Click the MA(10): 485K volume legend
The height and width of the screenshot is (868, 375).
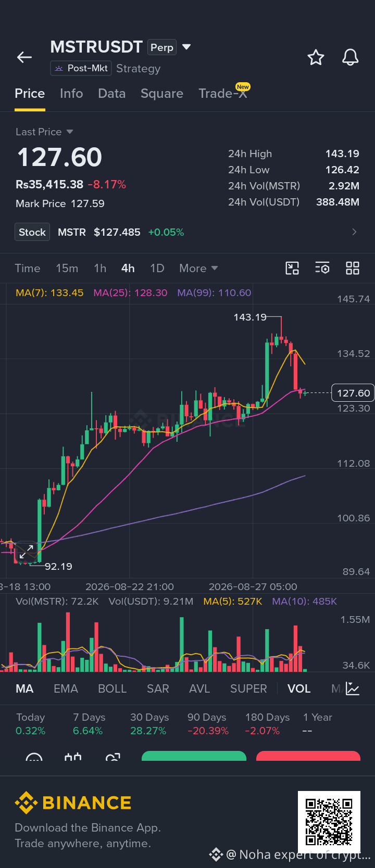(x=305, y=601)
